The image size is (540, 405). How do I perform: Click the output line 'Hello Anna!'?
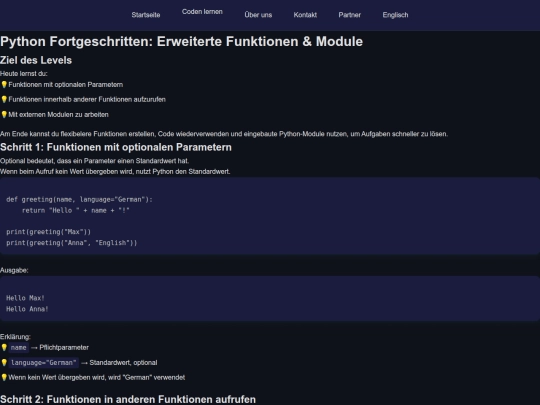click(27, 309)
